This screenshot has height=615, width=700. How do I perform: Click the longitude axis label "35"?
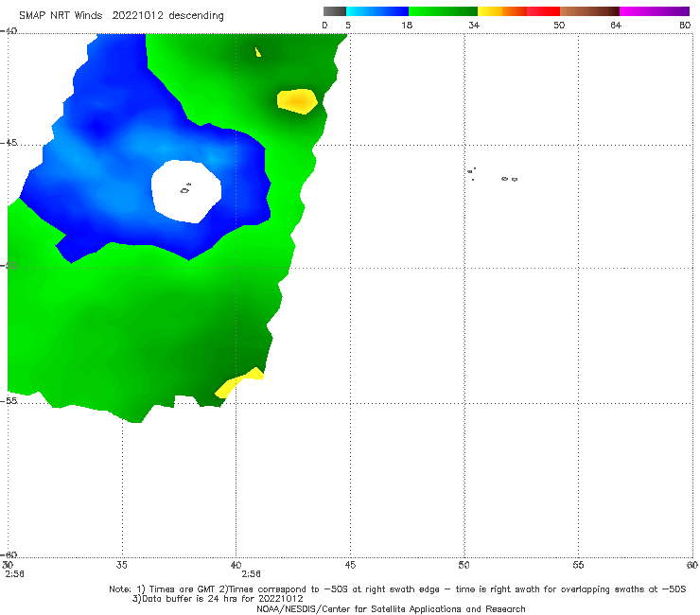click(x=122, y=565)
